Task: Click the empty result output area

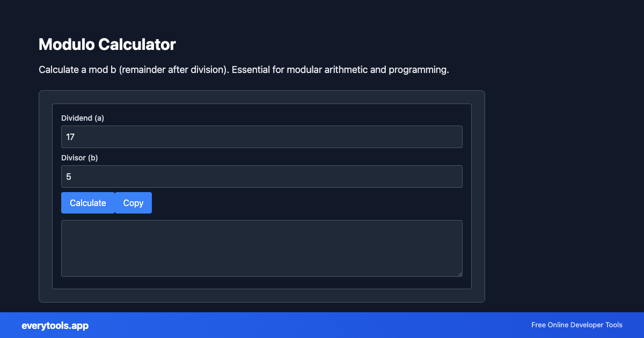Action: point(262,248)
